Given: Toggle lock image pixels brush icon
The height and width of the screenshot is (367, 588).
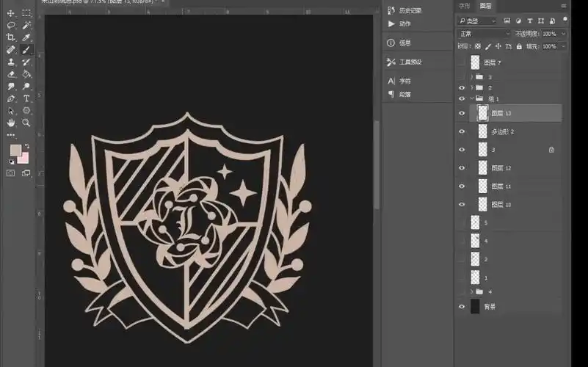Looking at the screenshot, I should [x=488, y=46].
